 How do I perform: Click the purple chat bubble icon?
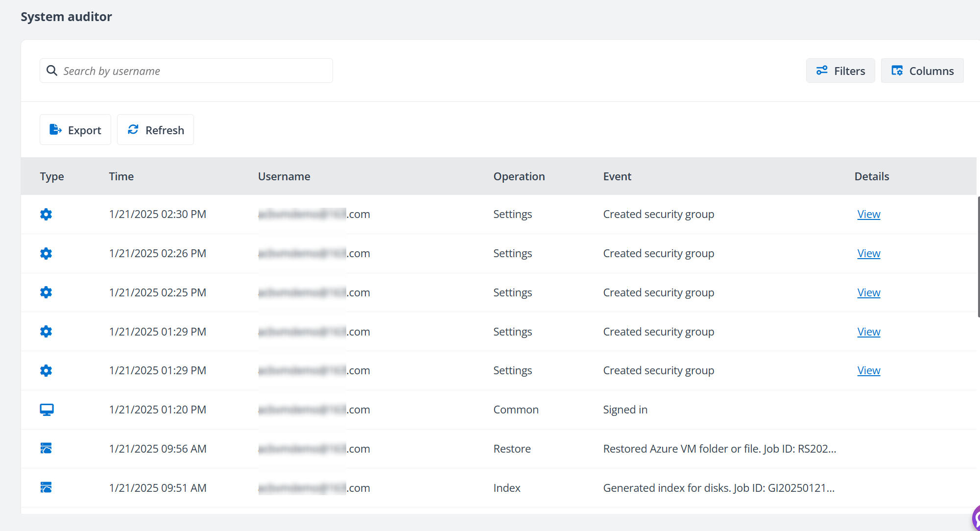(976, 518)
